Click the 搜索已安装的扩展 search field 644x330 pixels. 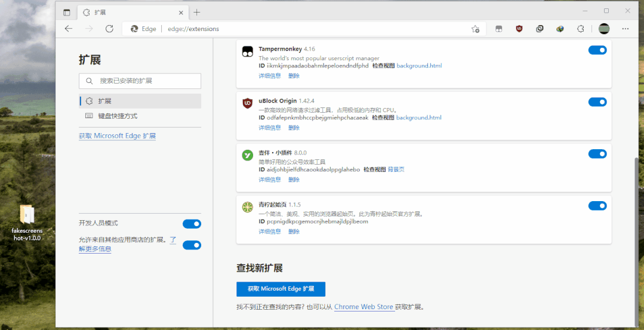(x=140, y=81)
